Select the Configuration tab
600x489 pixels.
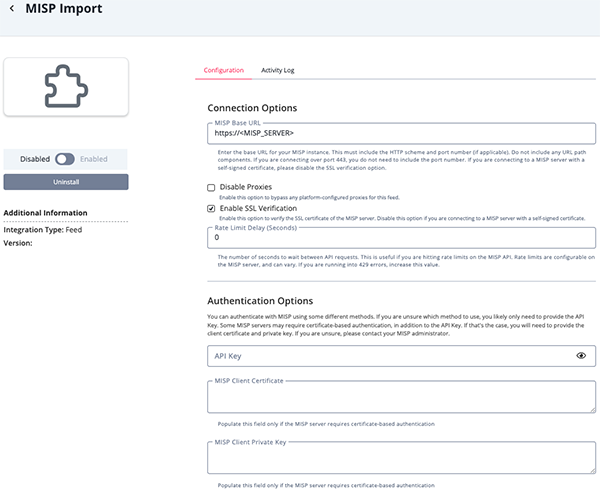pyautogui.click(x=223, y=70)
